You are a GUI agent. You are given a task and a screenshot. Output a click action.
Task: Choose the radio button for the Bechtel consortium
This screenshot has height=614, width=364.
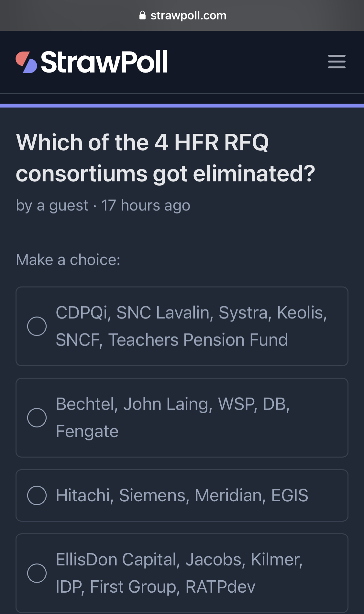tap(37, 417)
